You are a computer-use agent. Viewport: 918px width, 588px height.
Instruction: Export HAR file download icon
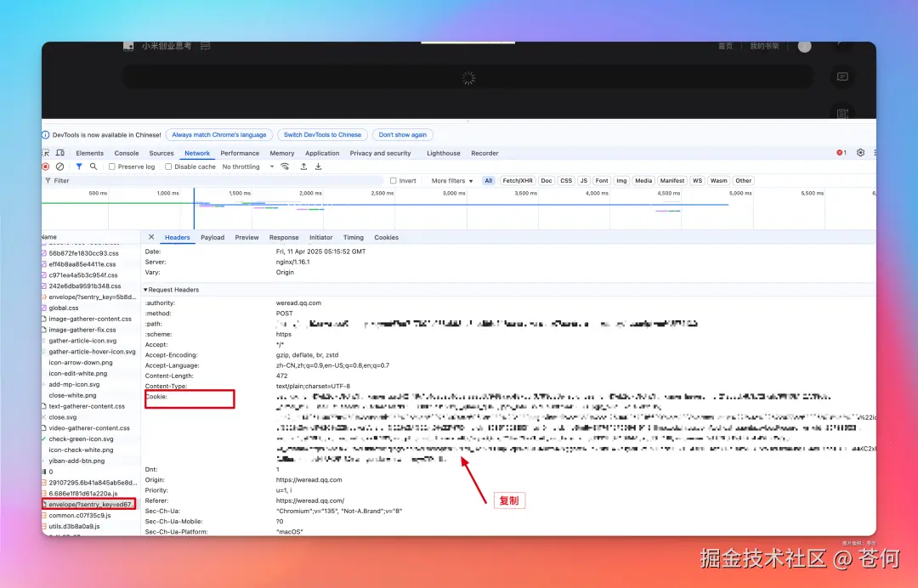tap(319, 167)
